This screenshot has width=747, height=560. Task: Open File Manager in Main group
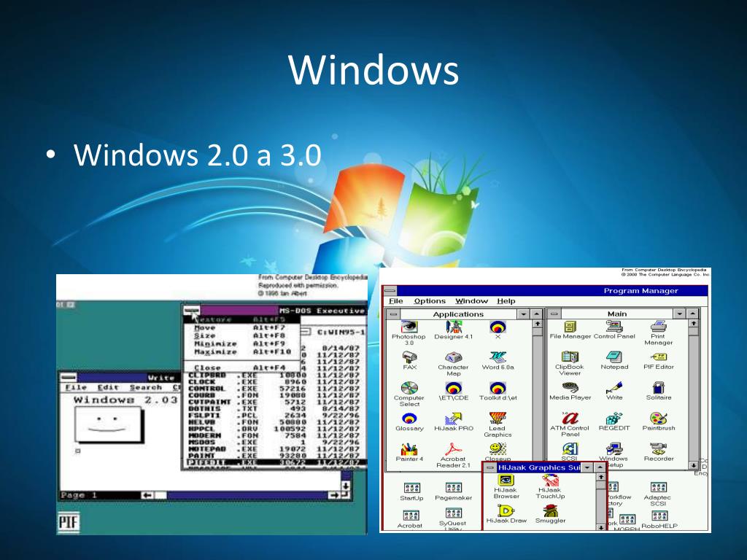[x=570, y=330]
